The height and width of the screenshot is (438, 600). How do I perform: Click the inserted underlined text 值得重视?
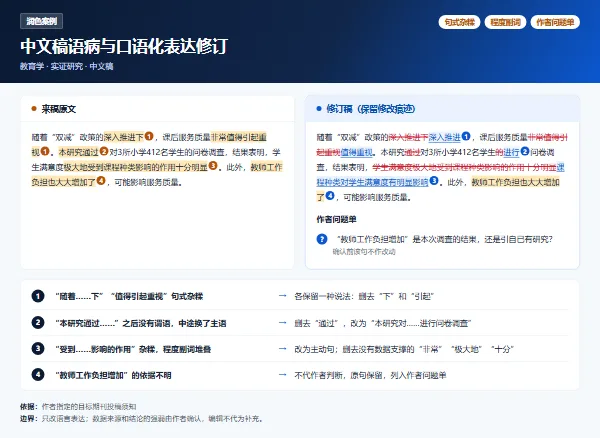[x=357, y=152]
